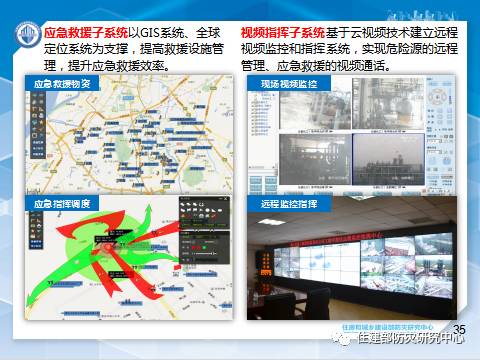Open the control room video wall photo

coord(352,258)
